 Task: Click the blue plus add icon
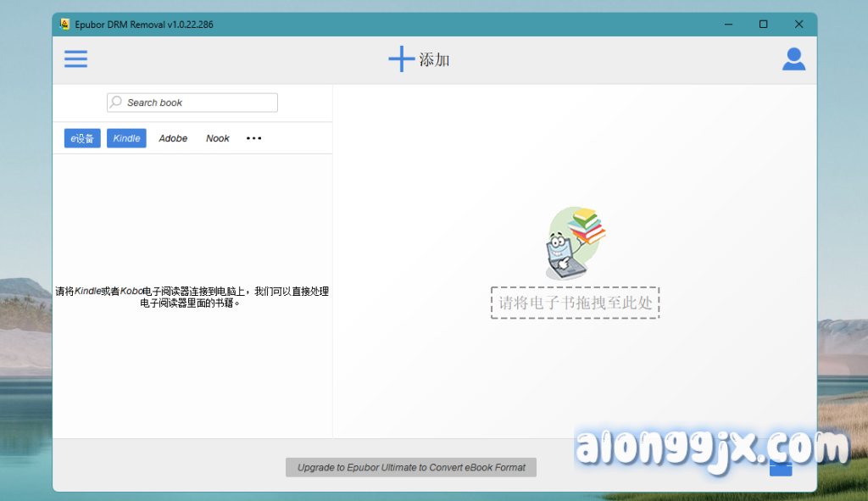click(x=400, y=59)
